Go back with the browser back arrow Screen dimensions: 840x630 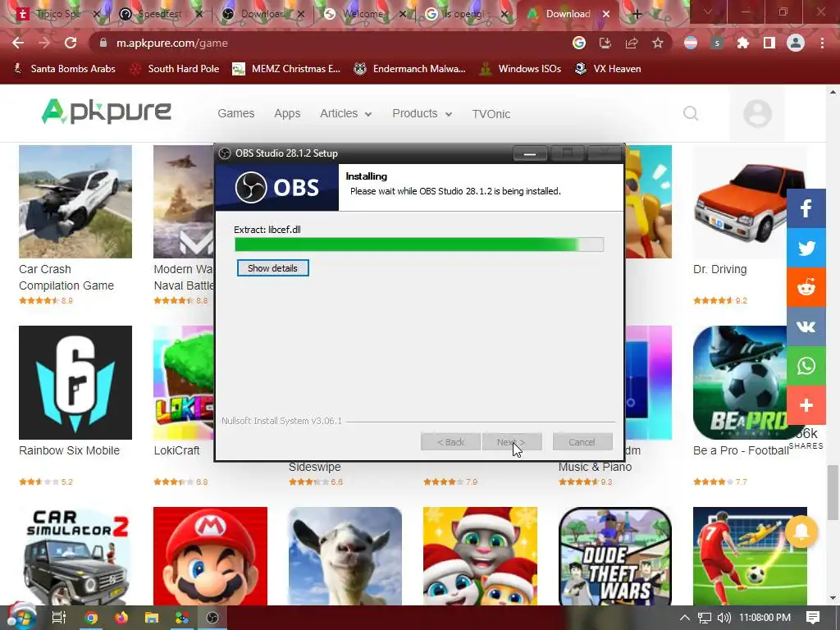tap(18, 43)
